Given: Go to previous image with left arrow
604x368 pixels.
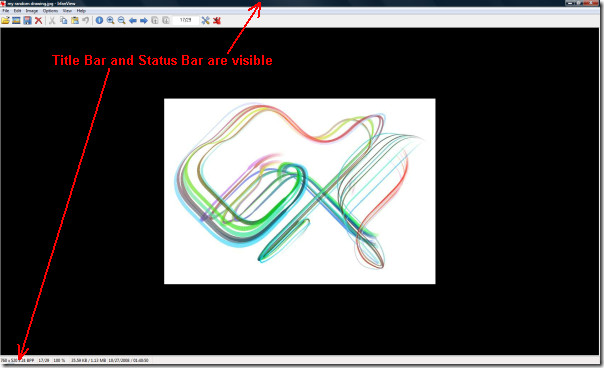Looking at the screenshot, I should pos(133,20).
